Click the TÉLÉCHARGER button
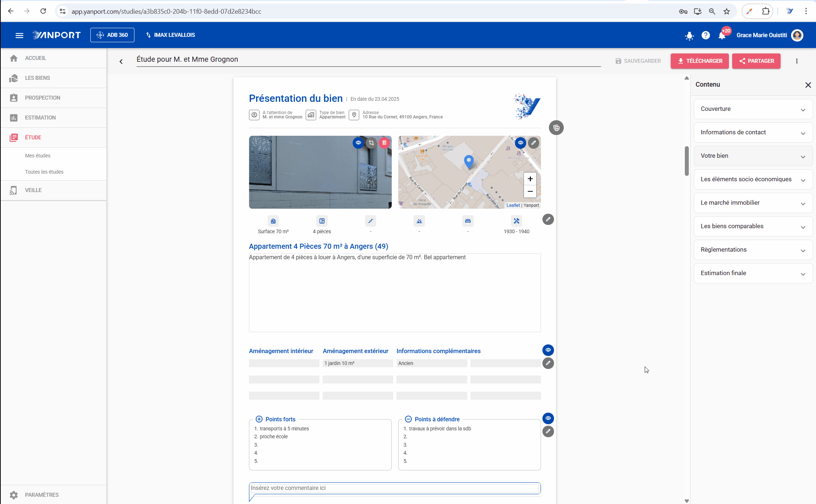This screenshot has width=816, height=504. [700, 61]
